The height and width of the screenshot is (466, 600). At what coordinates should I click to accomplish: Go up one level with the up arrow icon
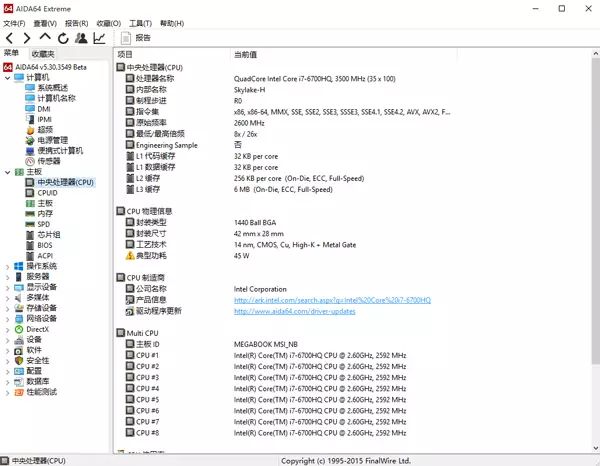click(45, 37)
